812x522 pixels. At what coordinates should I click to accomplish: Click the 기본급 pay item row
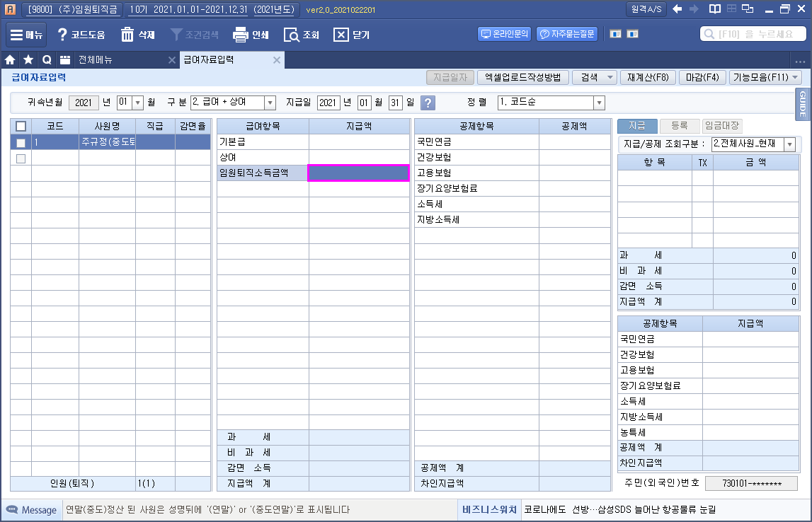click(313, 141)
